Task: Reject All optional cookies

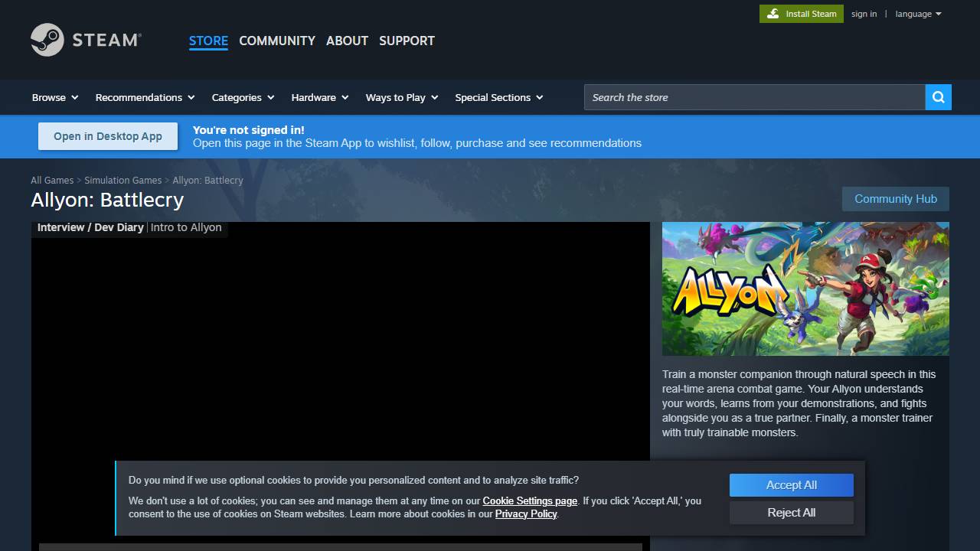Action: coord(792,513)
